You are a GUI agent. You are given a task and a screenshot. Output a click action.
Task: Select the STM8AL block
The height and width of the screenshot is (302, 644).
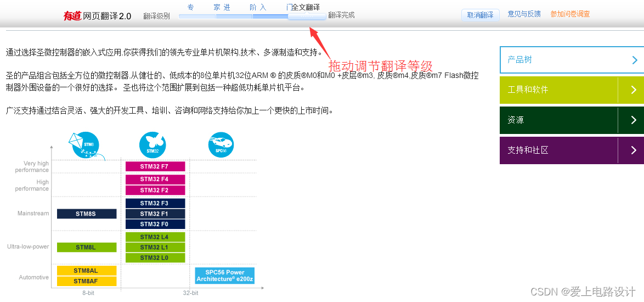click(x=87, y=271)
